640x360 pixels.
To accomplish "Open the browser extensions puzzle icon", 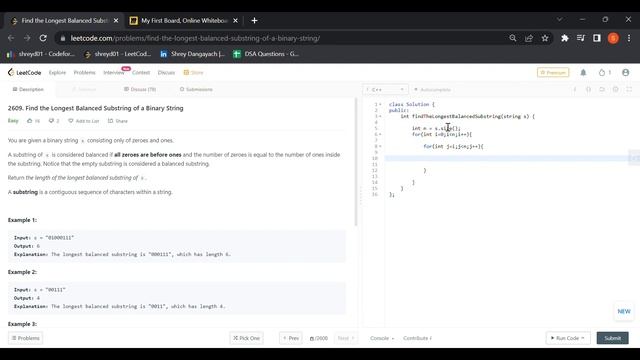I will (565, 38).
